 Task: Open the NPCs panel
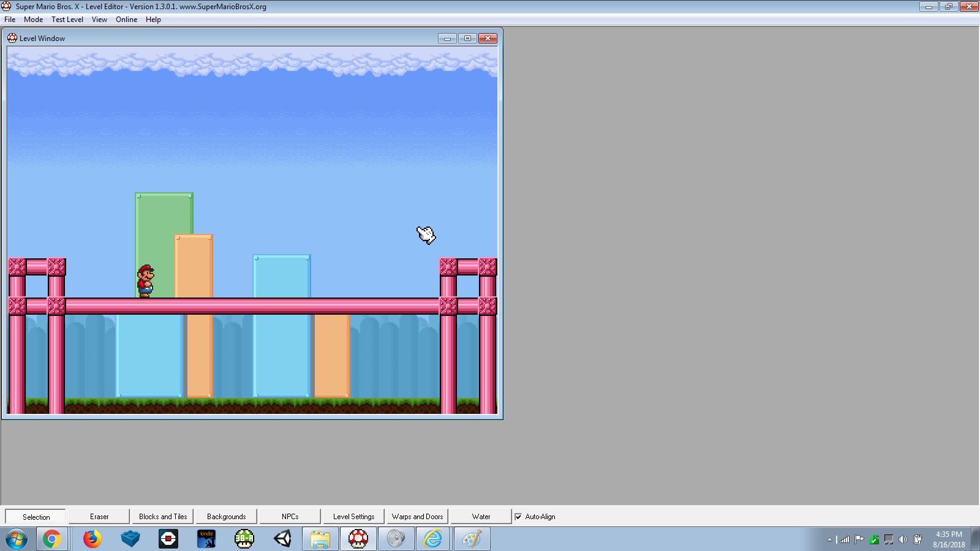290,517
